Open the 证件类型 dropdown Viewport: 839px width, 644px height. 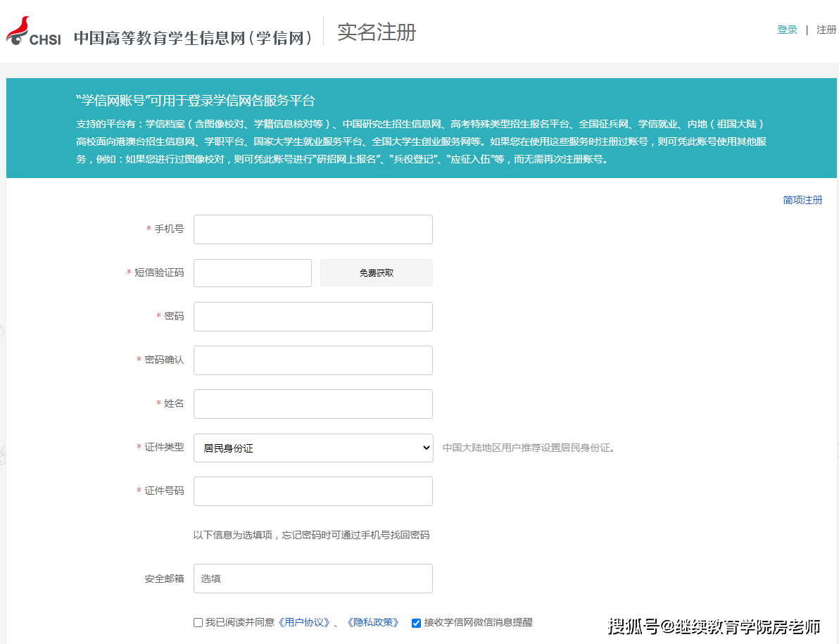coord(313,448)
